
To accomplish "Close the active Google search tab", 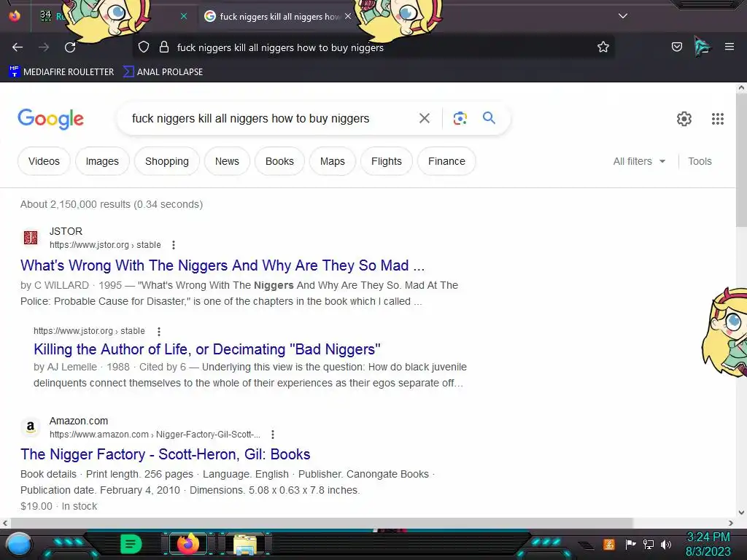I will click(348, 16).
